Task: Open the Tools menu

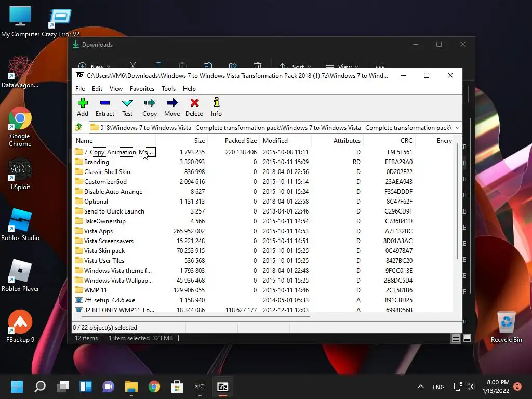Action: [168, 88]
